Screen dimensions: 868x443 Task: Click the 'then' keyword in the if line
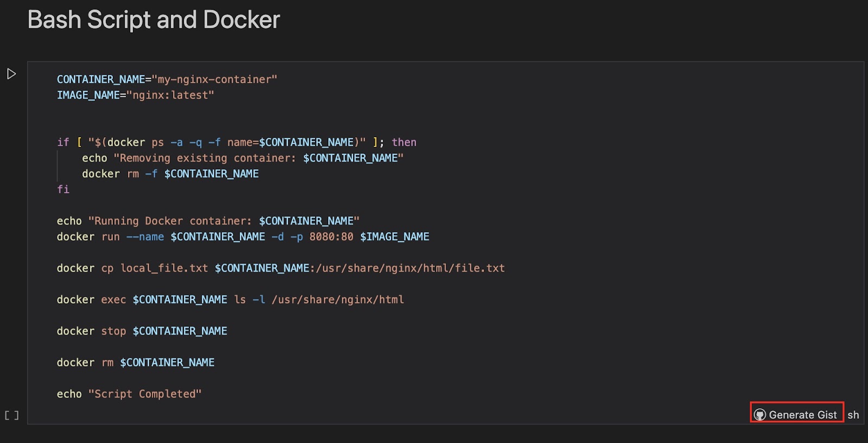404,143
